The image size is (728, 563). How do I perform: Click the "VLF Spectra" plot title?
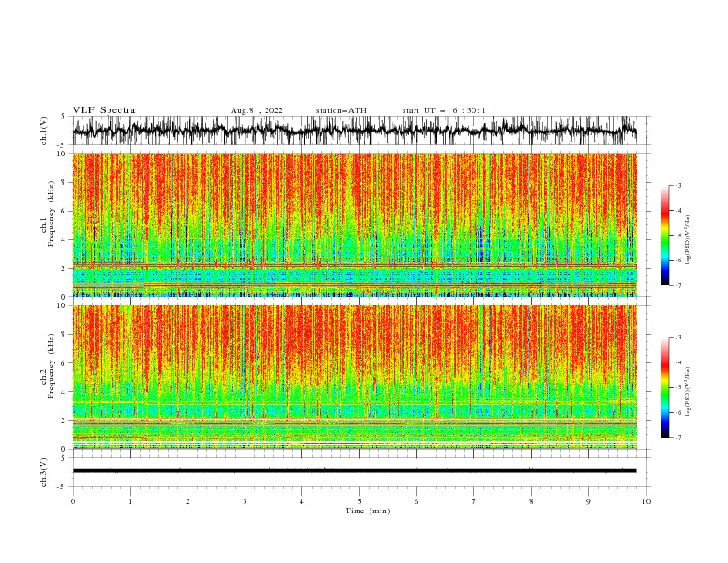click(x=104, y=110)
